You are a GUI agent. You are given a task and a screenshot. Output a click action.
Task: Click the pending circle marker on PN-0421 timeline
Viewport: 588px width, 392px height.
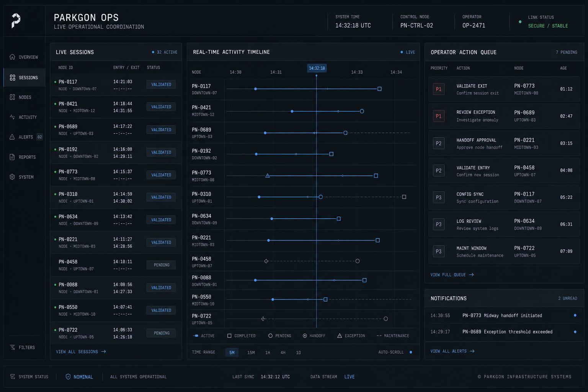pos(362,111)
